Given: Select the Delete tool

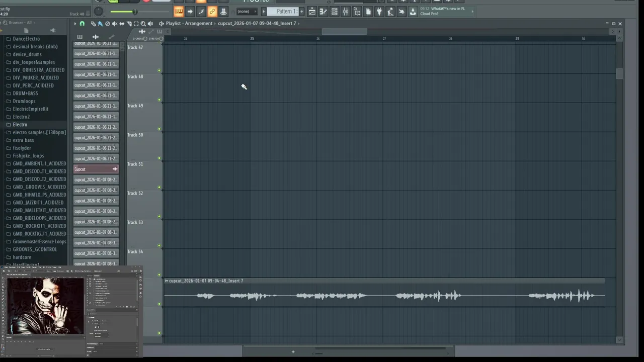Looking at the screenshot, I should (x=107, y=24).
